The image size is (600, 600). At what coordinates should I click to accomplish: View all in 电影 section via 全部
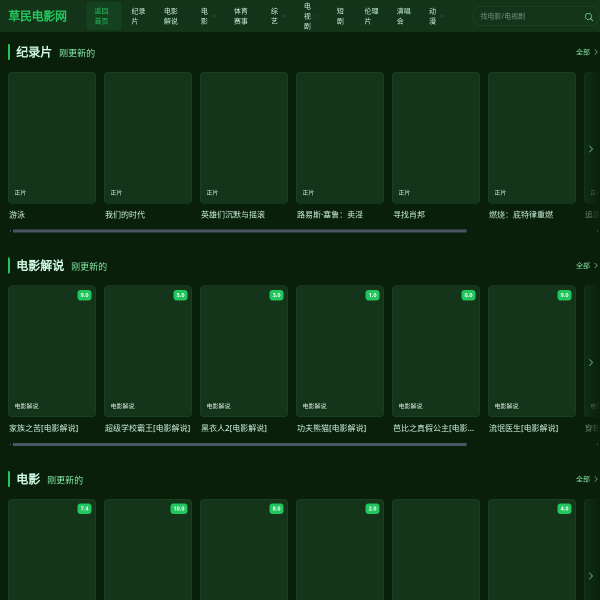click(x=587, y=479)
